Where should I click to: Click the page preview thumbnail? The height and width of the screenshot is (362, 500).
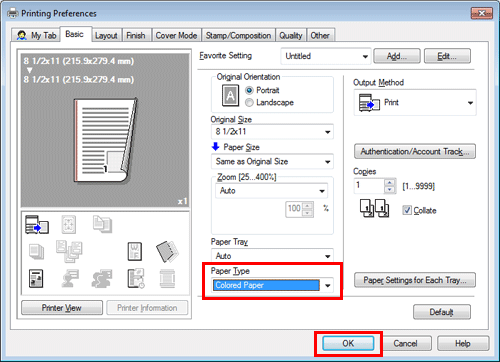(105, 140)
